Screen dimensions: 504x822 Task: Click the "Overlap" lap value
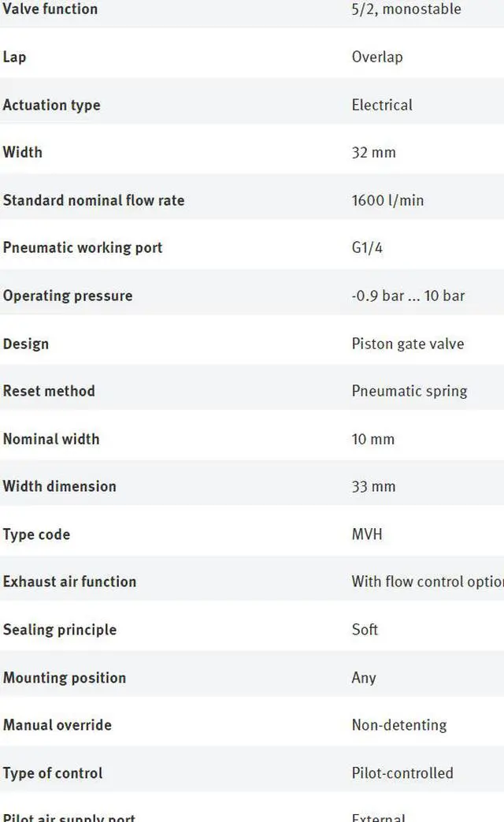tap(377, 57)
